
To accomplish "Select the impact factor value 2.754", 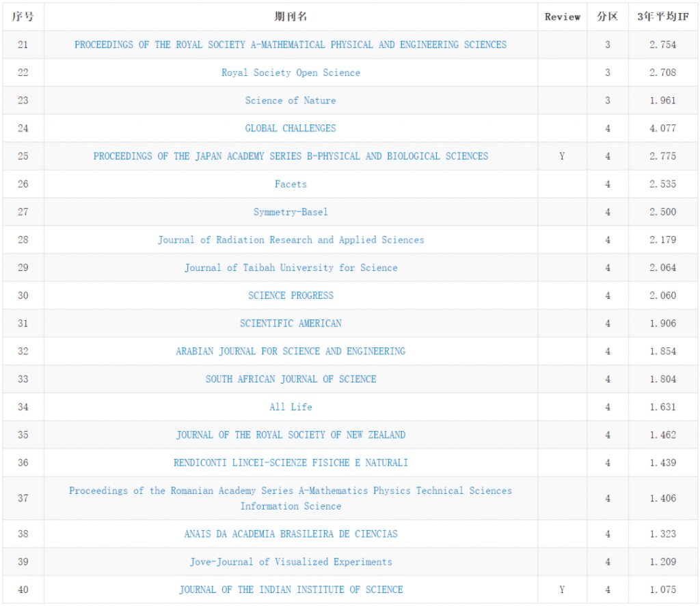I will [663, 44].
